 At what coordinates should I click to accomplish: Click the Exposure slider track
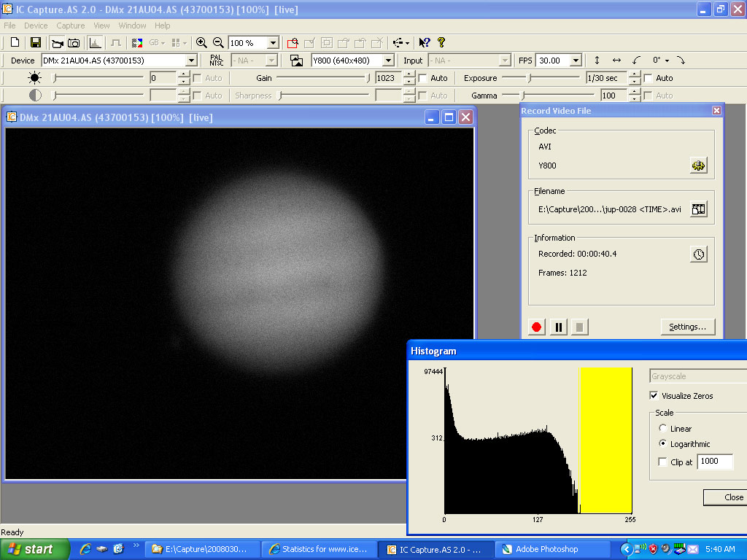click(x=541, y=77)
